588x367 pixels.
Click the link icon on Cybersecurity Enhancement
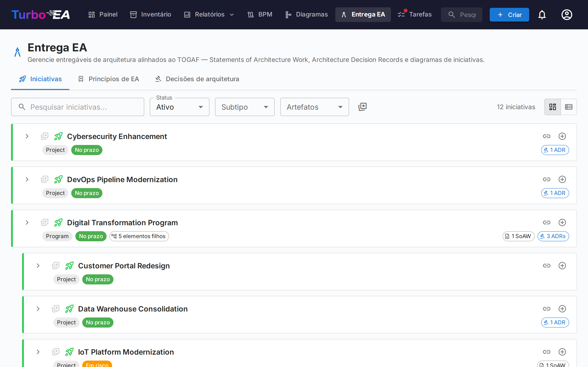coord(546,136)
